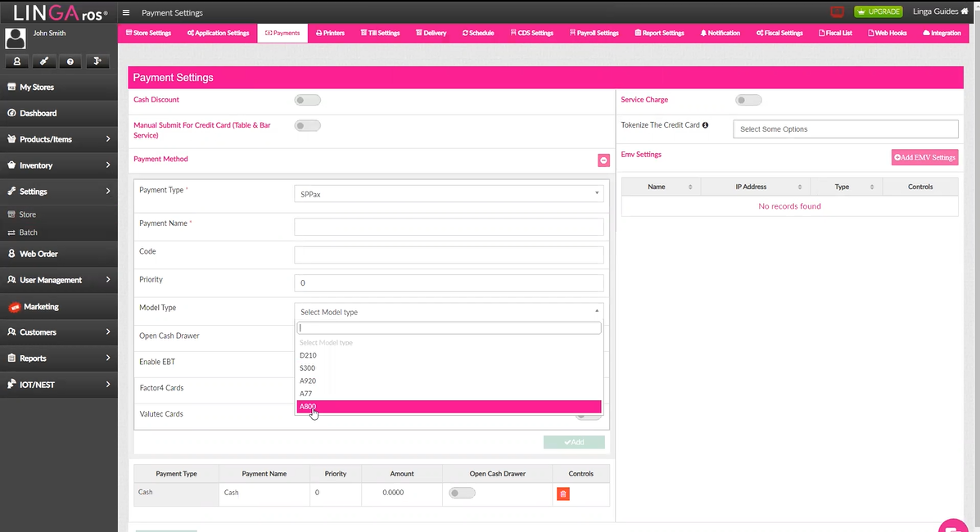
Task: Open the Fiscal Settings tab
Action: point(779,33)
